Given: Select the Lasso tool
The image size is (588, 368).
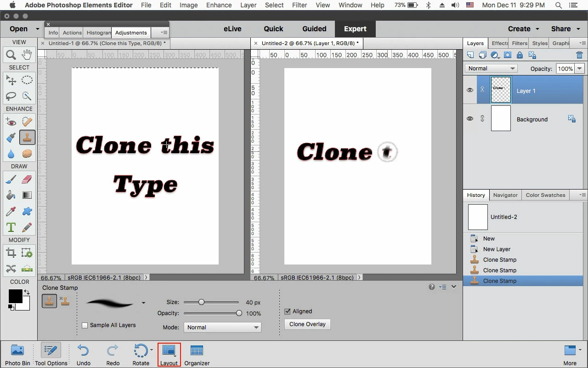Looking at the screenshot, I should tap(11, 96).
